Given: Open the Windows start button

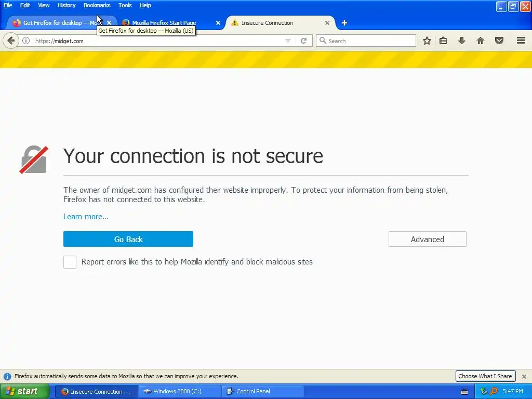Looking at the screenshot, I should pyautogui.click(x=25, y=392).
